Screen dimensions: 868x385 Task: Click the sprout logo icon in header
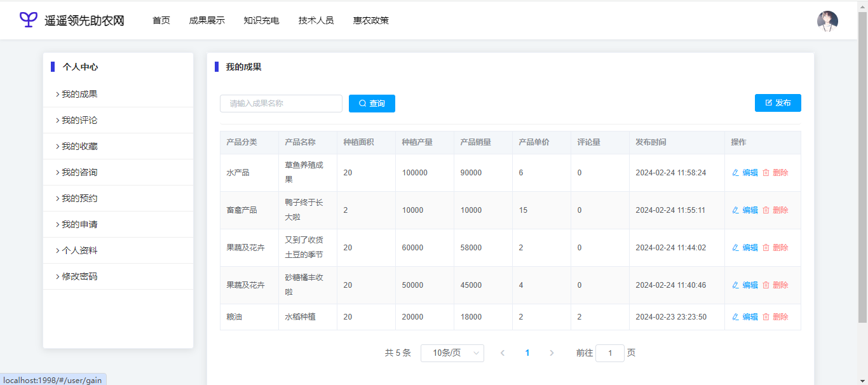29,20
